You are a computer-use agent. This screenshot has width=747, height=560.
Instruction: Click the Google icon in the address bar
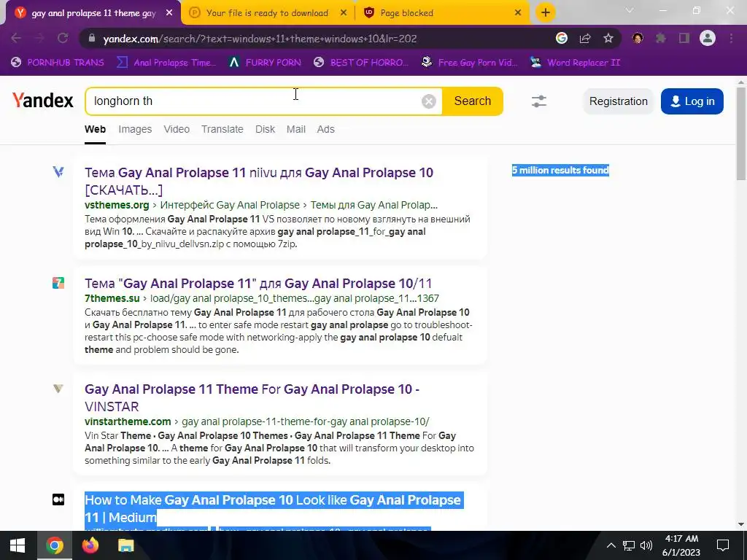point(562,39)
